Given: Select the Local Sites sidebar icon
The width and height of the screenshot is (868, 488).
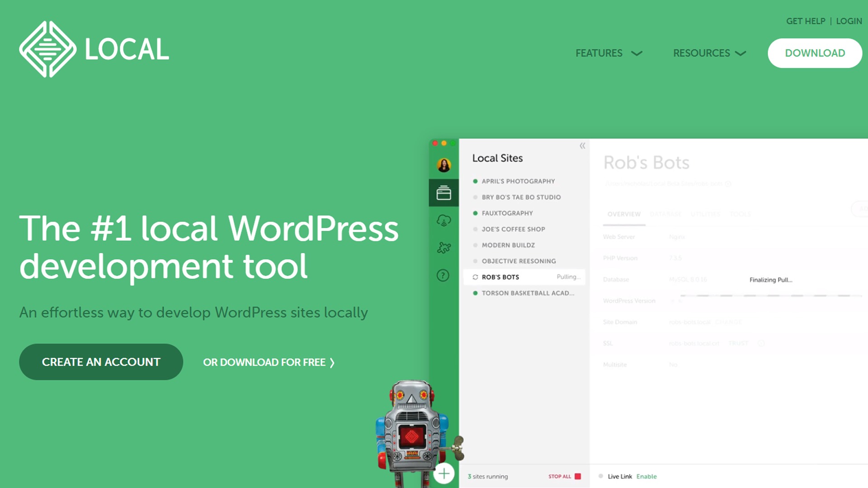Looking at the screenshot, I should (443, 193).
